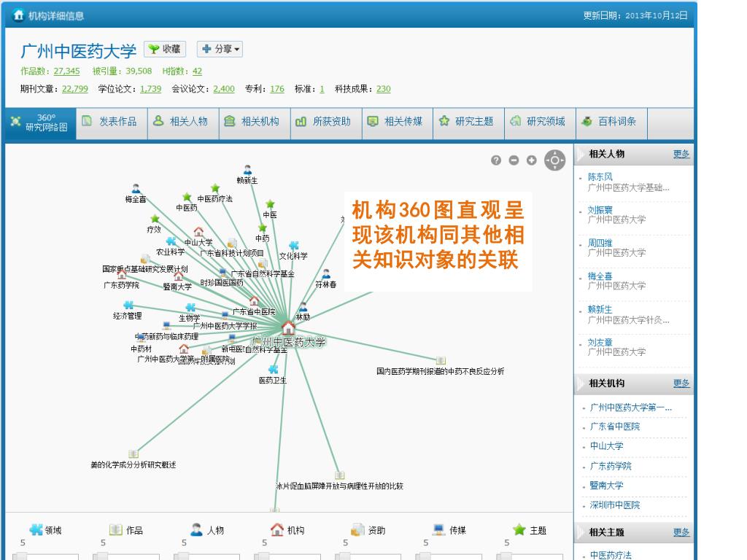Click the zoom out minus icon
747x560 pixels.
tap(514, 160)
